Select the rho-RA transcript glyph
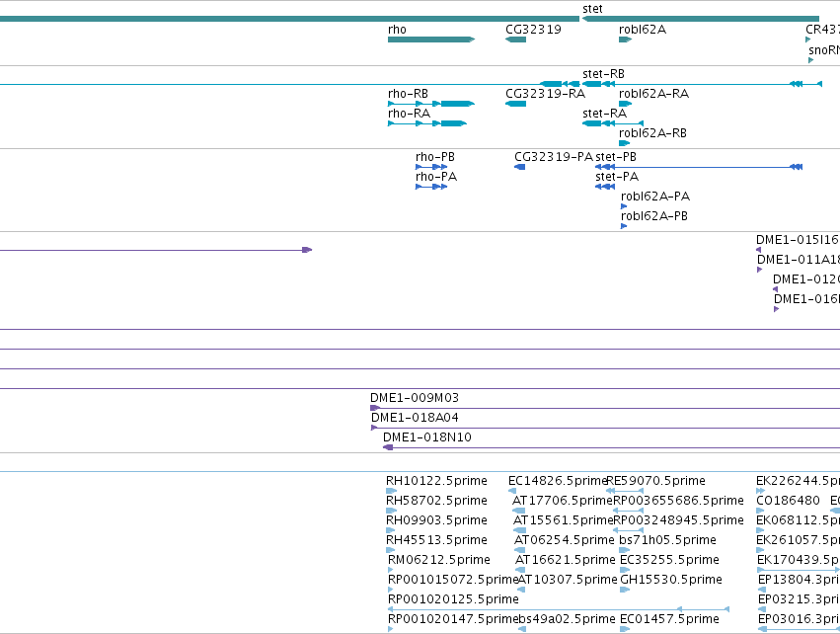This screenshot has width=840, height=634. tap(427, 123)
